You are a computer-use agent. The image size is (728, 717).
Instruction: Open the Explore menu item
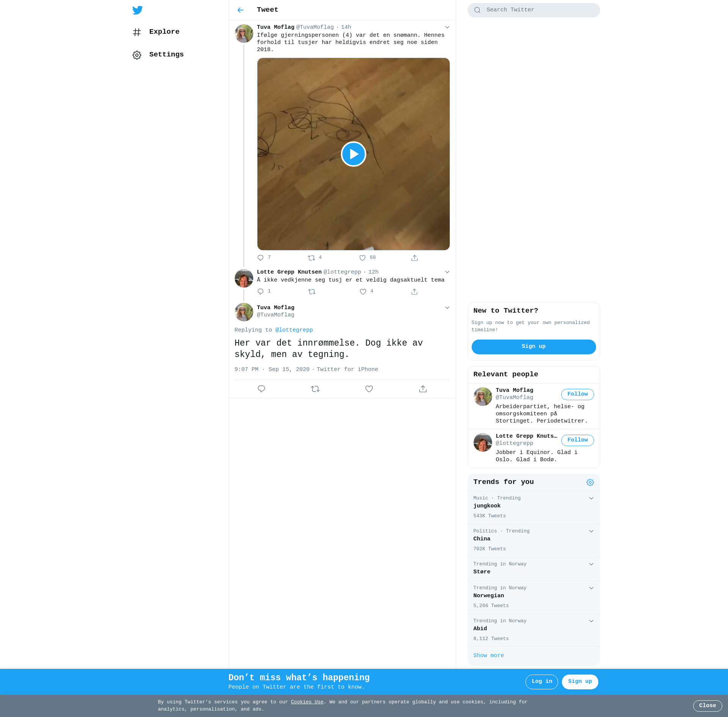click(164, 32)
